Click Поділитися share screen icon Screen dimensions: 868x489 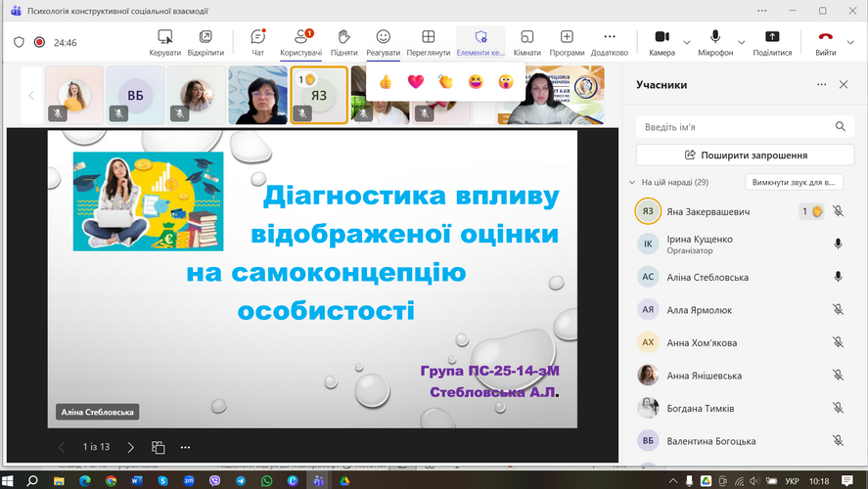coord(772,42)
